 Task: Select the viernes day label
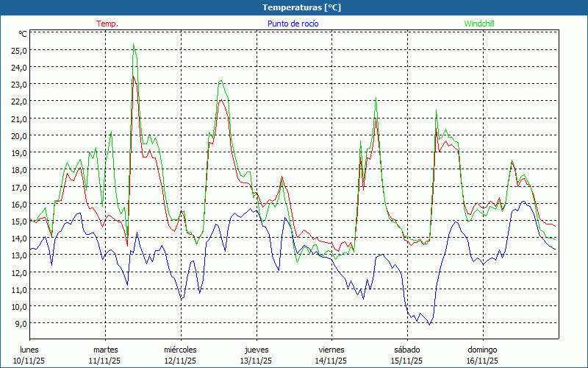tap(331, 350)
